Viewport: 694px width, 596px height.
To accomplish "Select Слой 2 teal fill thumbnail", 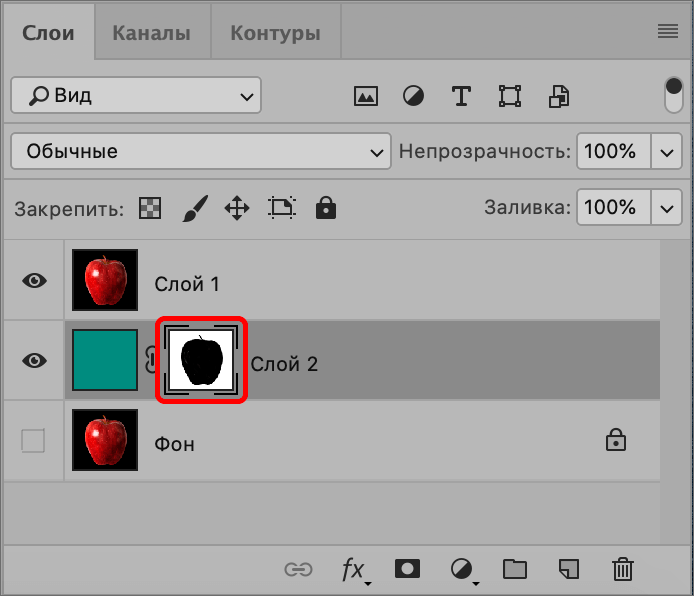I will click(x=105, y=360).
